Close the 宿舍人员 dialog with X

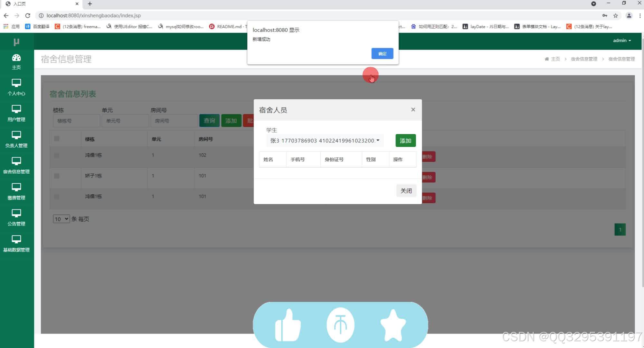(413, 110)
